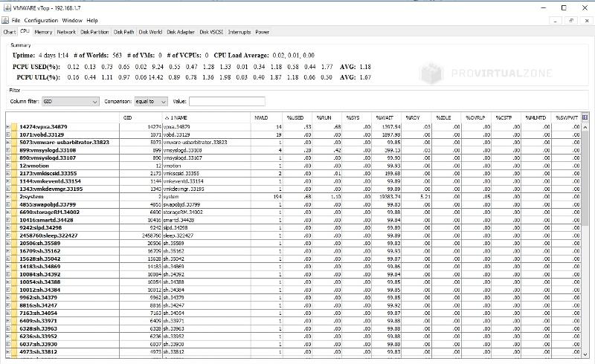The width and height of the screenshot is (595, 364).
Task: Click the folder icon for 14274:vpxa.34879
Action: pyautogui.click(x=14, y=127)
